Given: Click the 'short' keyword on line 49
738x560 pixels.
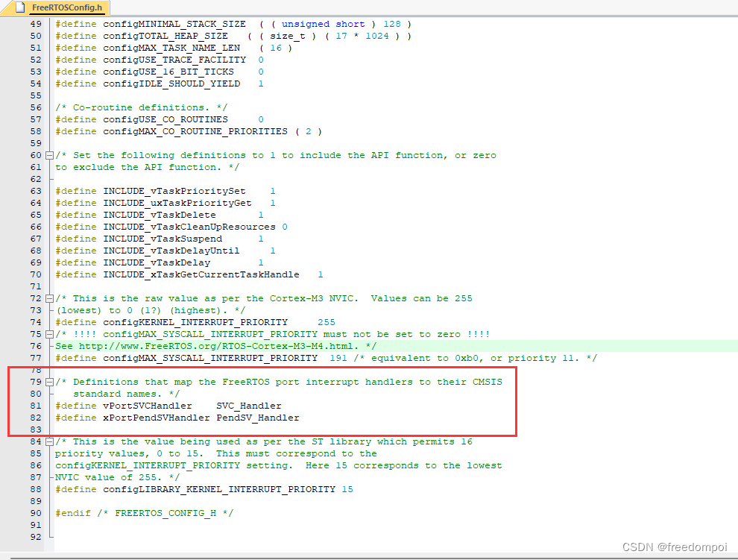Looking at the screenshot, I should (350, 24).
